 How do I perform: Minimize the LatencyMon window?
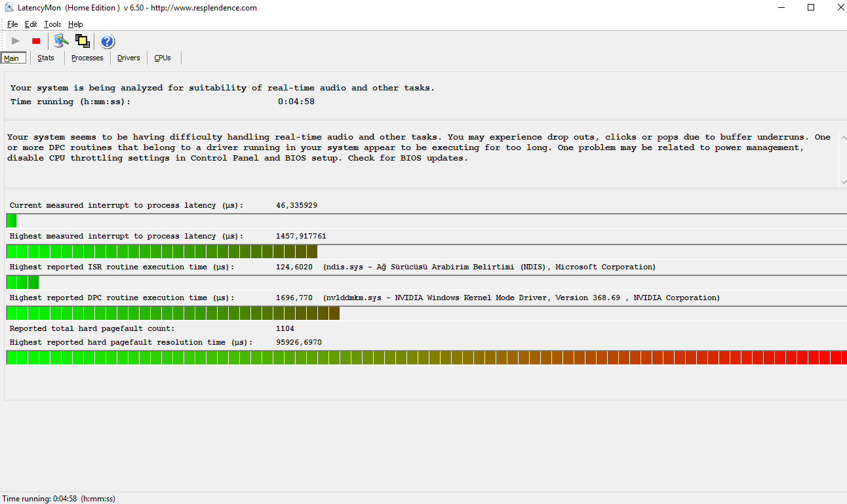pyautogui.click(x=781, y=8)
